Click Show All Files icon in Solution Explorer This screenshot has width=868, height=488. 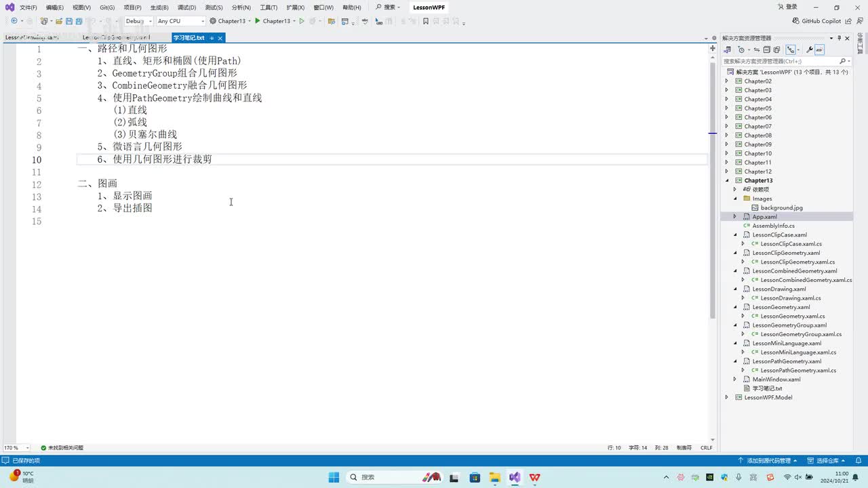tap(776, 49)
